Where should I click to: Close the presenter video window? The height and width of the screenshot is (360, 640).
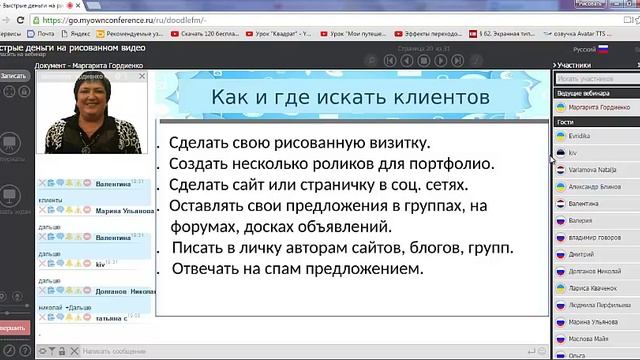pyautogui.click(x=142, y=76)
